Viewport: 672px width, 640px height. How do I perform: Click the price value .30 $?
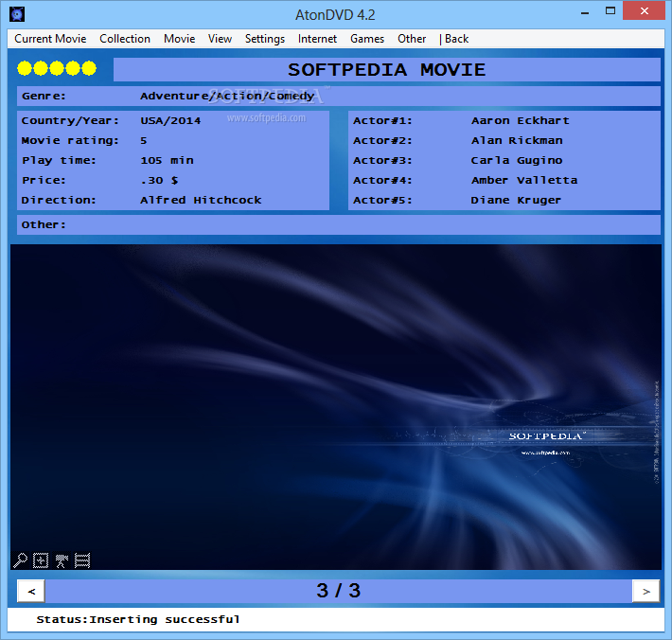point(159,180)
